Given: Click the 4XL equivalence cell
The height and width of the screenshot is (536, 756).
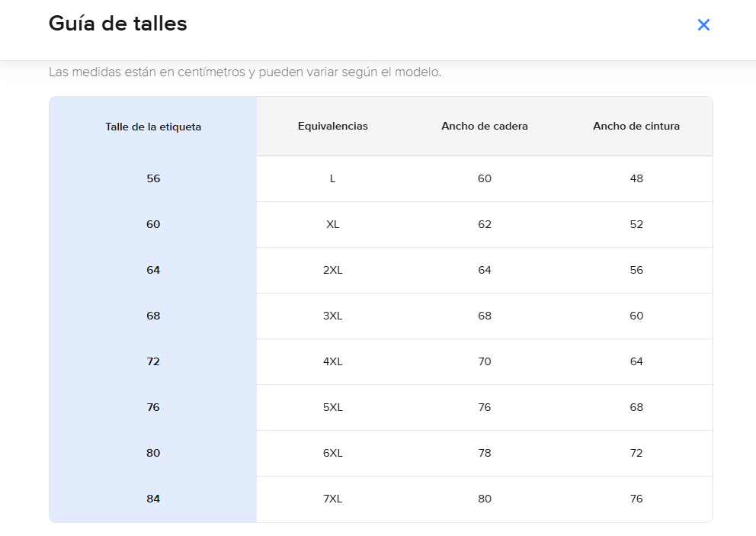Looking at the screenshot, I should point(332,362).
